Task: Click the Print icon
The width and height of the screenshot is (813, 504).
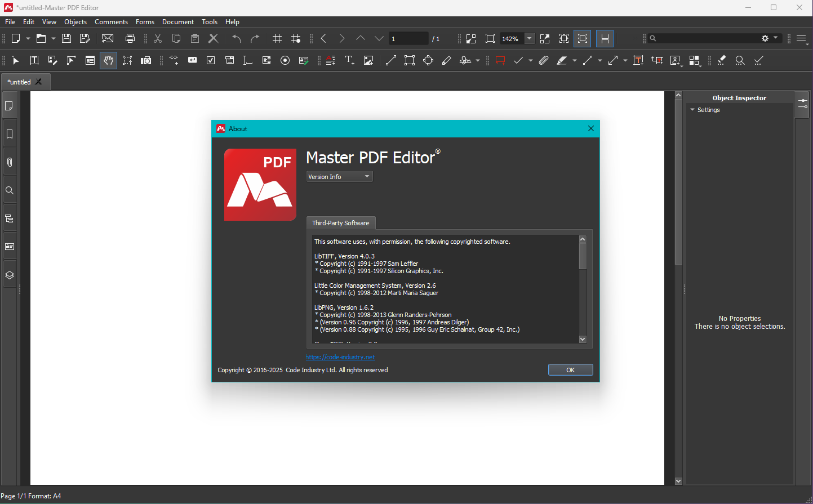Action: point(130,38)
